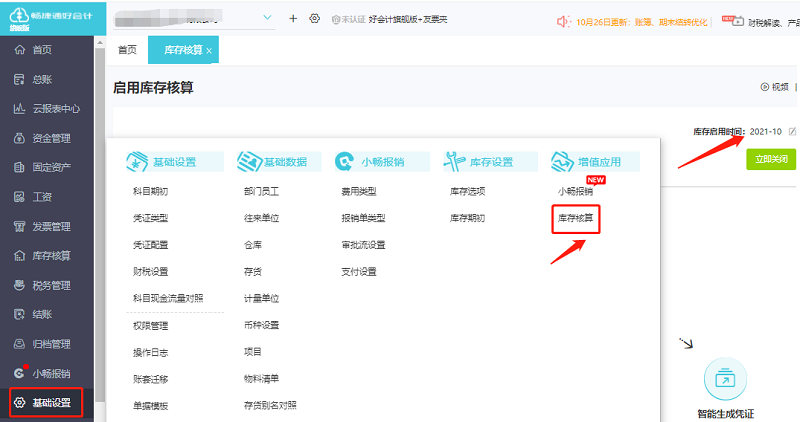Click the 归档管理 icon in the sidebar

(19, 344)
